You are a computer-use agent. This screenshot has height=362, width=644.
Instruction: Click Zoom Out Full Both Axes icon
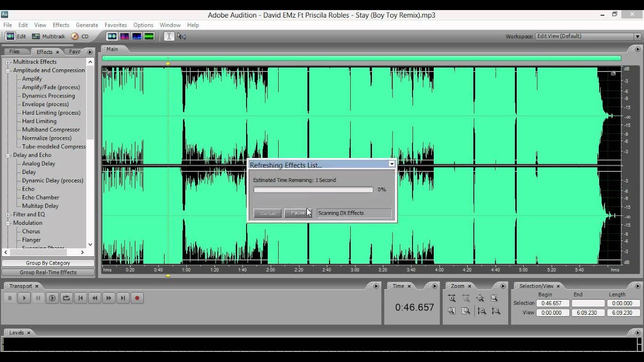click(480, 298)
